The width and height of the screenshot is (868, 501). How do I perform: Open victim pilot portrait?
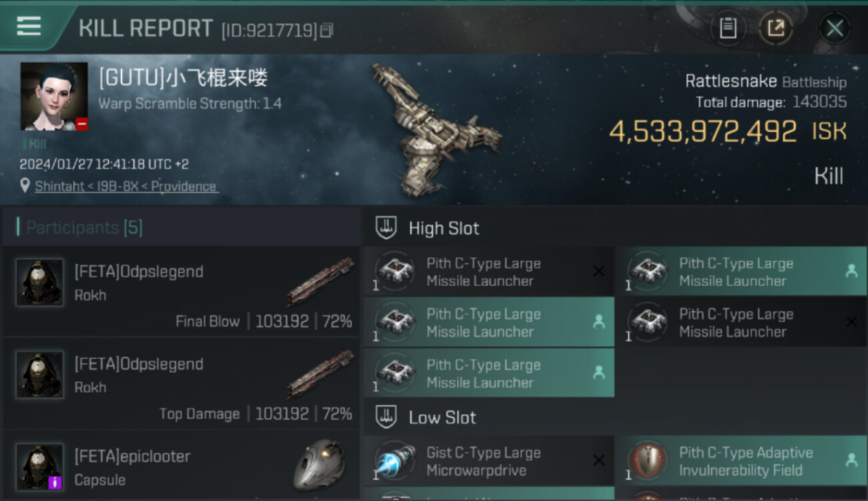coord(54,97)
